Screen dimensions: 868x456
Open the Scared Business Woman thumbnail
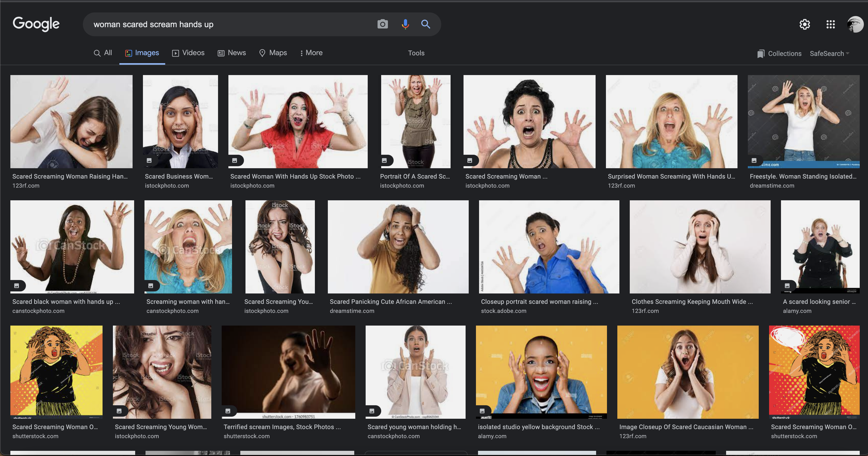(180, 122)
